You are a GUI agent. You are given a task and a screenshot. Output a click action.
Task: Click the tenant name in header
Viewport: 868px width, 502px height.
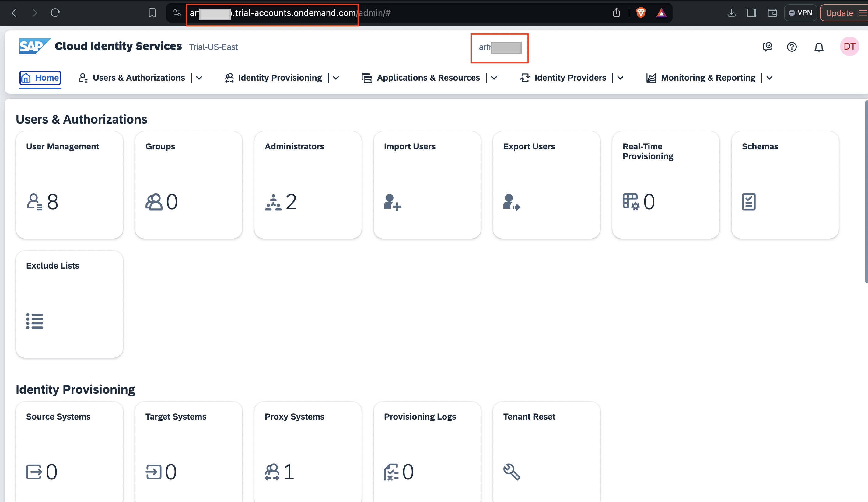coord(500,47)
